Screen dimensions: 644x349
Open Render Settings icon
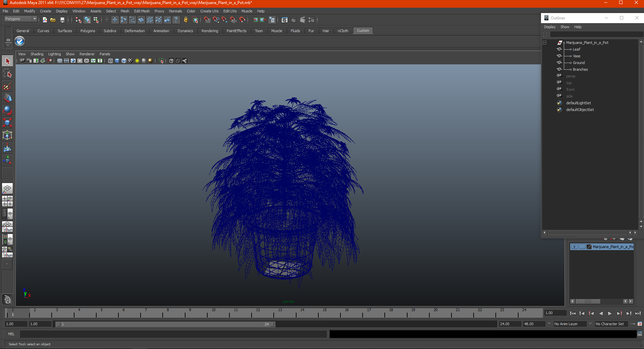click(x=312, y=20)
